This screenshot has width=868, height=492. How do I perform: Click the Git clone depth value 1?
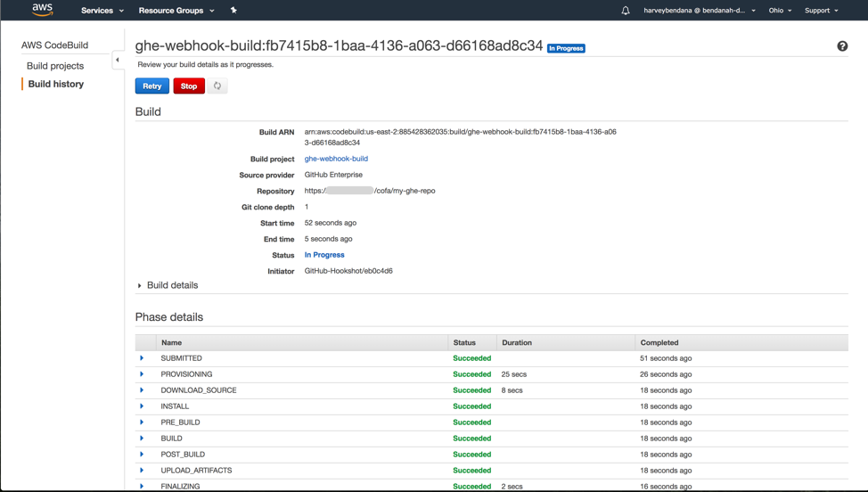(x=307, y=207)
